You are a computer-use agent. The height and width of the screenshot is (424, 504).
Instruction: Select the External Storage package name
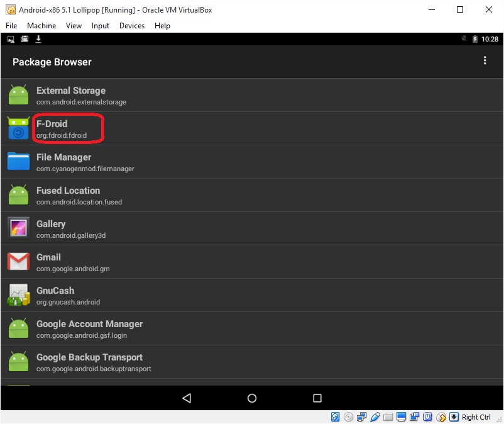[81, 102]
